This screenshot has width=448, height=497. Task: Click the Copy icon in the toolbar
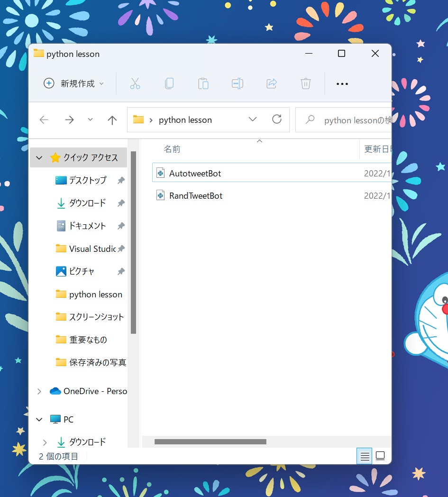[x=169, y=83]
